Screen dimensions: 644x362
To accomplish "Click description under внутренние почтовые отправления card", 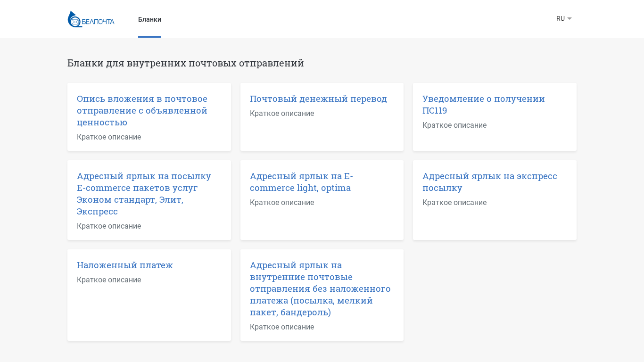I will [x=282, y=327].
